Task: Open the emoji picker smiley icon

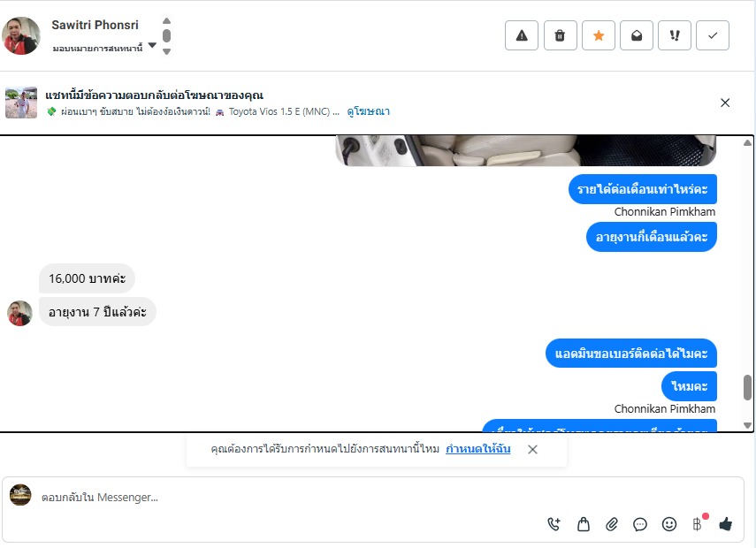Action: [668, 524]
